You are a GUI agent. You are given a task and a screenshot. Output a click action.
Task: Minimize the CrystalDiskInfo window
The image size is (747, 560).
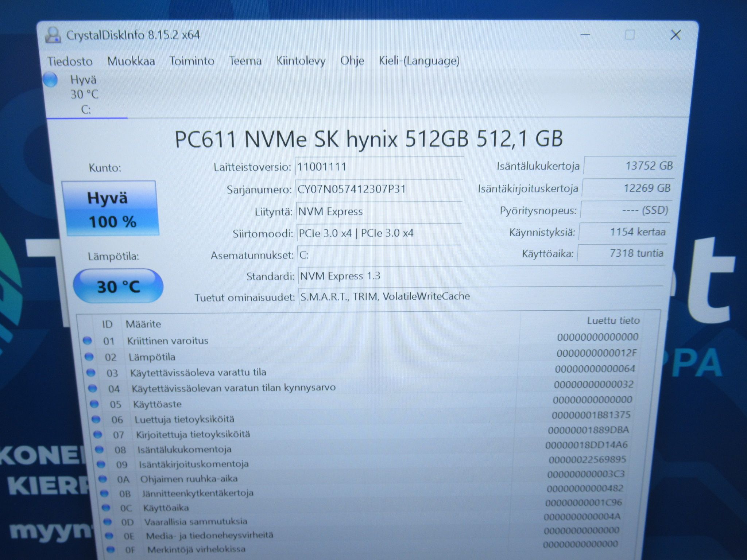(585, 35)
